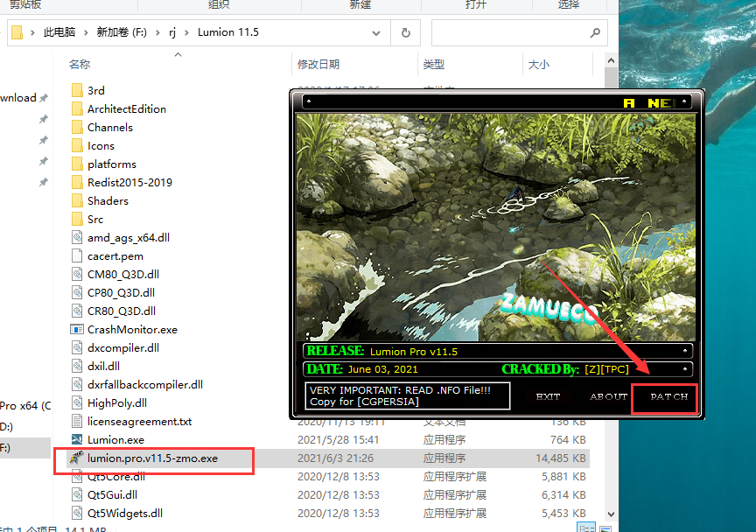
Task: Click the scrollbar down arrow
Action: [611, 514]
